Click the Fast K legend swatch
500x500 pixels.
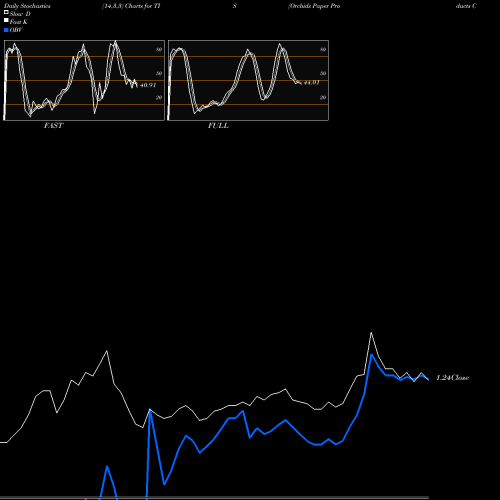(6, 20)
